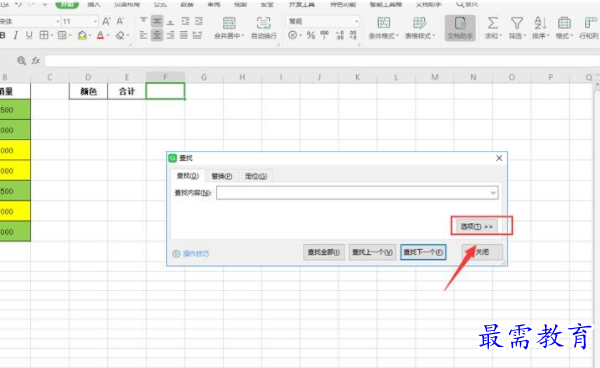Switch to the 定位(G) tab
The height and width of the screenshot is (368, 600).
point(256,176)
